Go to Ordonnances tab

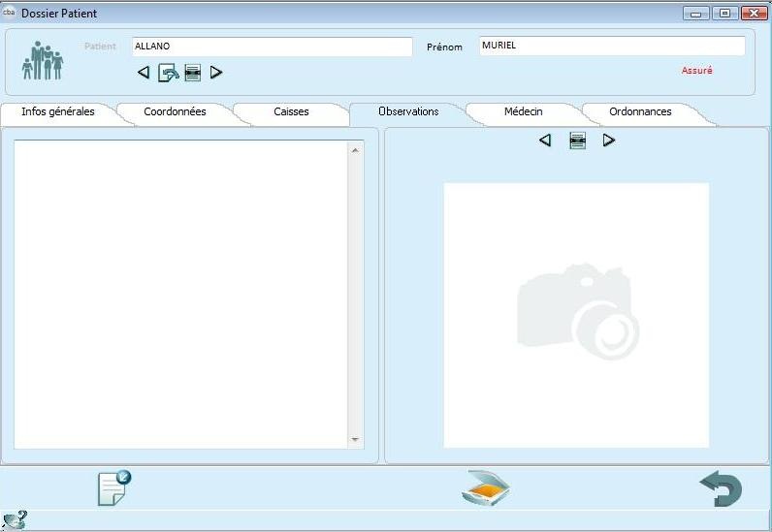[x=640, y=111]
